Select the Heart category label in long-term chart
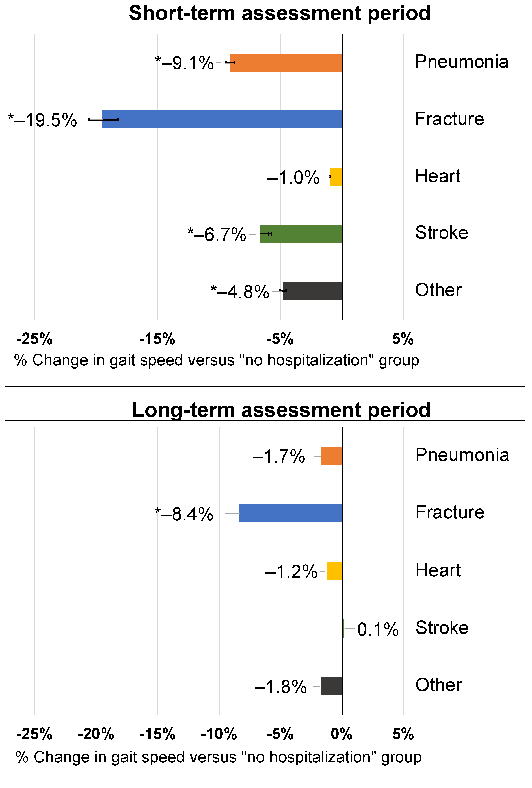532x788 pixels. 438,570
